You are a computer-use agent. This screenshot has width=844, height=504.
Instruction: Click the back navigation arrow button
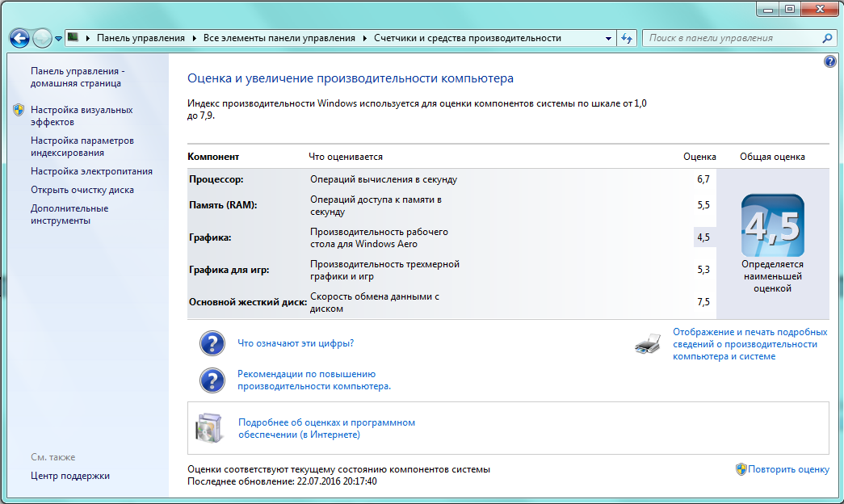pyautogui.click(x=20, y=38)
